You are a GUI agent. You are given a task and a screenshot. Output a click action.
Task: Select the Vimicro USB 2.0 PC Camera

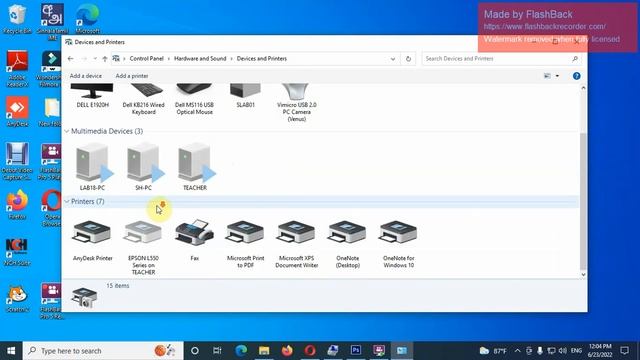[296, 103]
